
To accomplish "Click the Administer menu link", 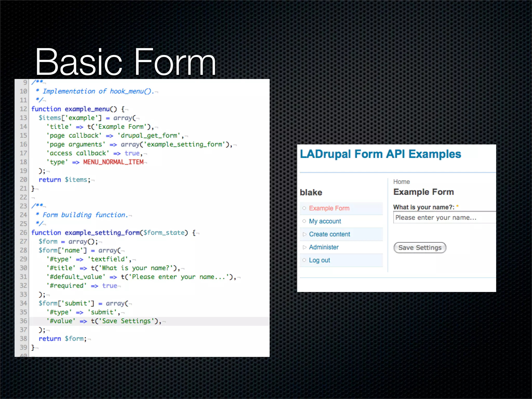I will tap(324, 247).
